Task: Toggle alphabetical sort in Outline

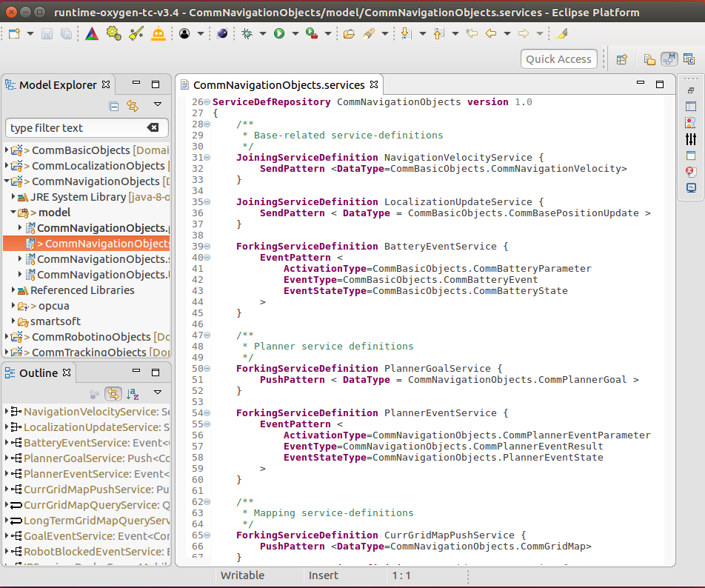Action: 133,394
